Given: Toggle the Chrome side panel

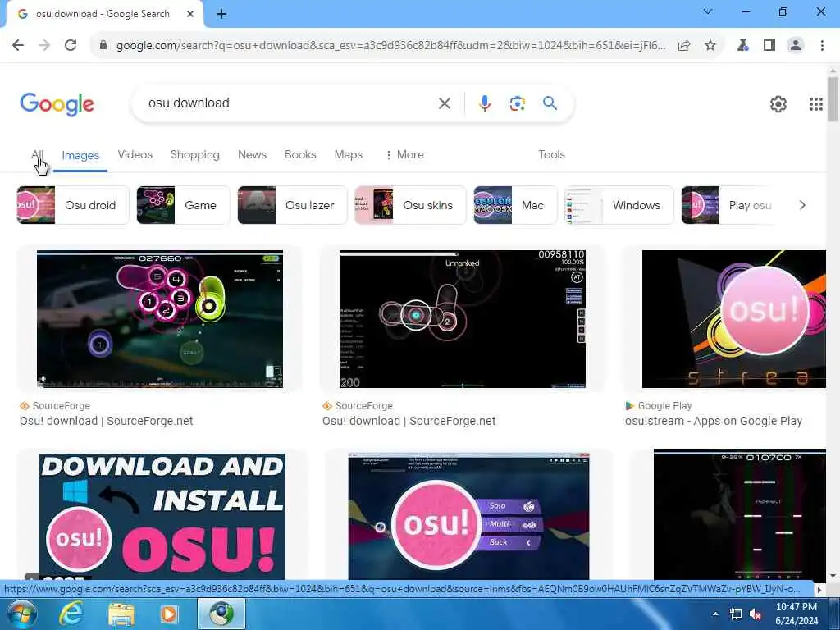Looking at the screenshot, I should (769, 46).
